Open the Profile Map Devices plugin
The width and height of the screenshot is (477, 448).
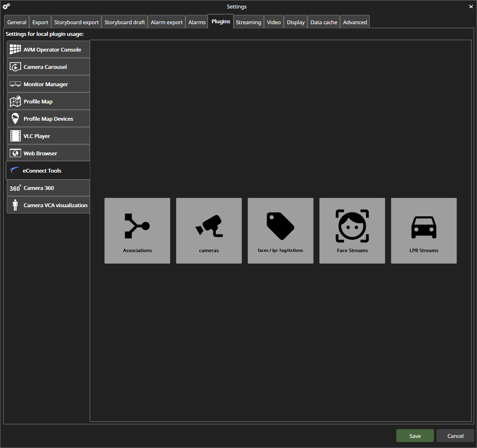point(48,119)
